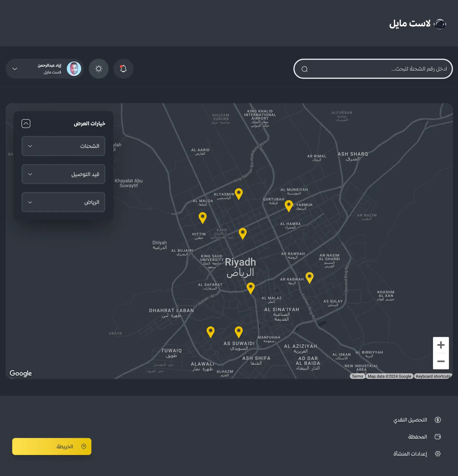Select map pin near Al Yarmuk
The image size is (458, 476).
[x=289, y=206]
